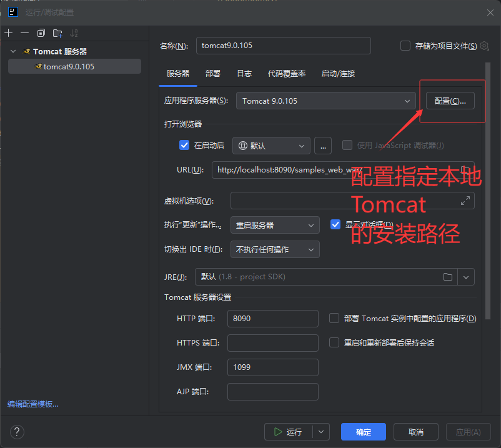Open the 编辑配置模板... link
Screen dimensions: 501x448
33,404
